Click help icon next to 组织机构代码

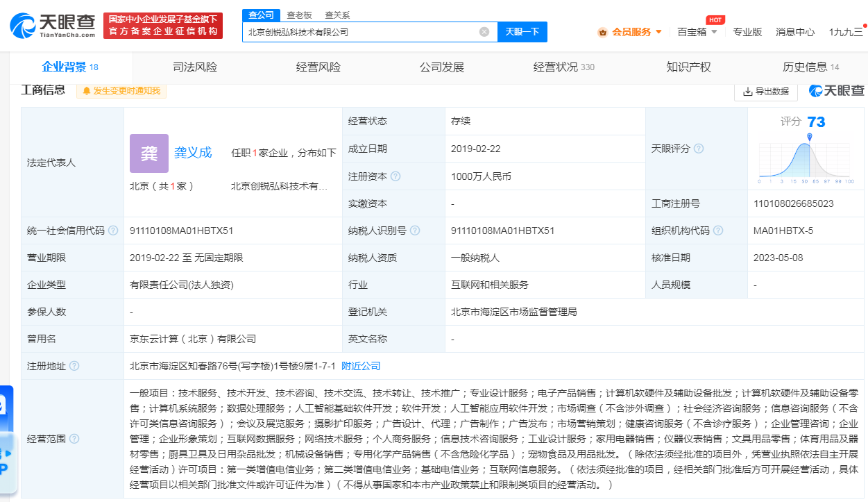click(x=718, y=231)
